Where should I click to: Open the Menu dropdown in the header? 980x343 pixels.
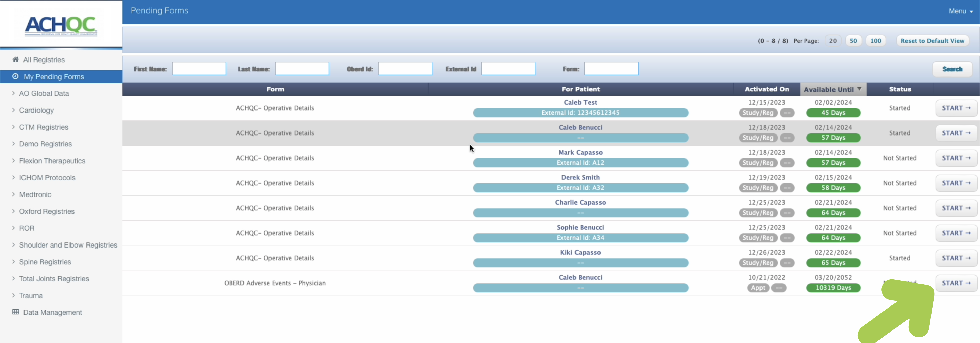pos(961,11)
